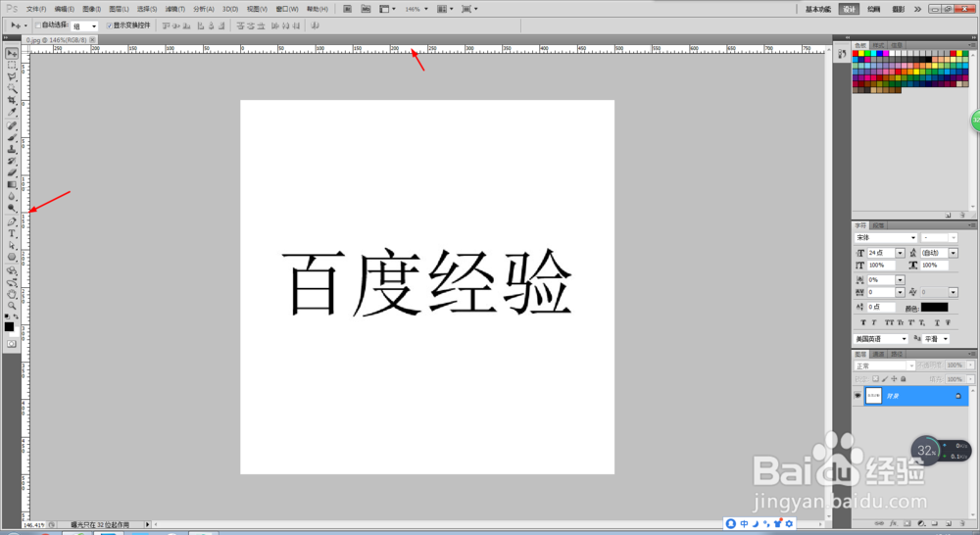Launch Mini Bridge from the top bar

[x=366, y=9]
